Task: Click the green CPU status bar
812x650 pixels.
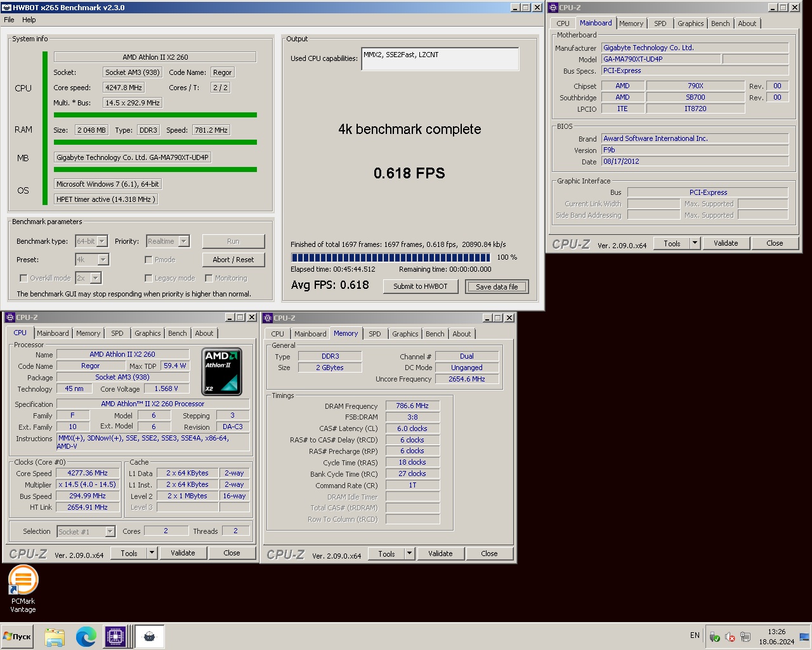Action: coord(155,115)
